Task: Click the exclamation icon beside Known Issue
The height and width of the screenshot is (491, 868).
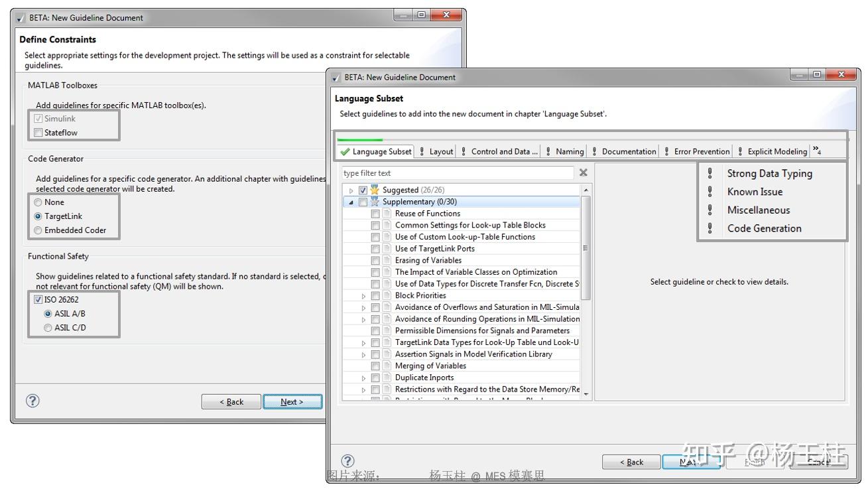Action: click(710, 192)
